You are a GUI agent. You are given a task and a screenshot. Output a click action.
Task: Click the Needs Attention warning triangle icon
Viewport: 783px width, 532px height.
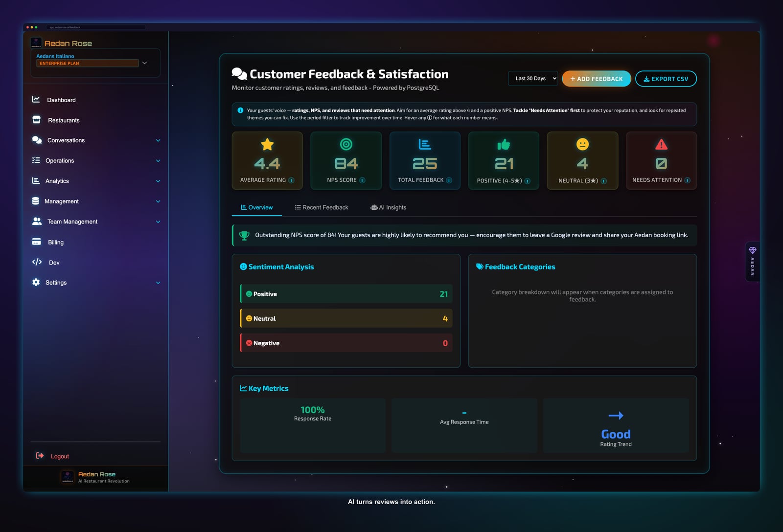(x=661, y=144)
